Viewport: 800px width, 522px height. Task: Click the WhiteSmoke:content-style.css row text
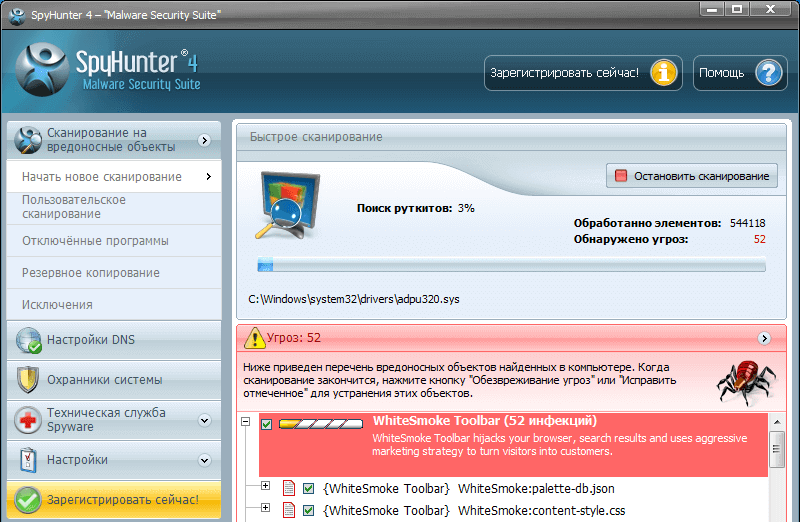tap(474, 511)
